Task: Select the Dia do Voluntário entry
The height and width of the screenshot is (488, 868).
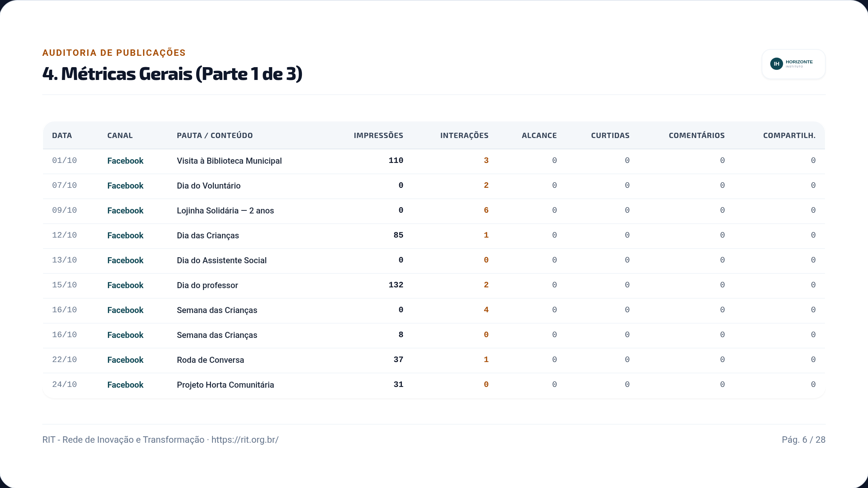Action: pos(209,186)
